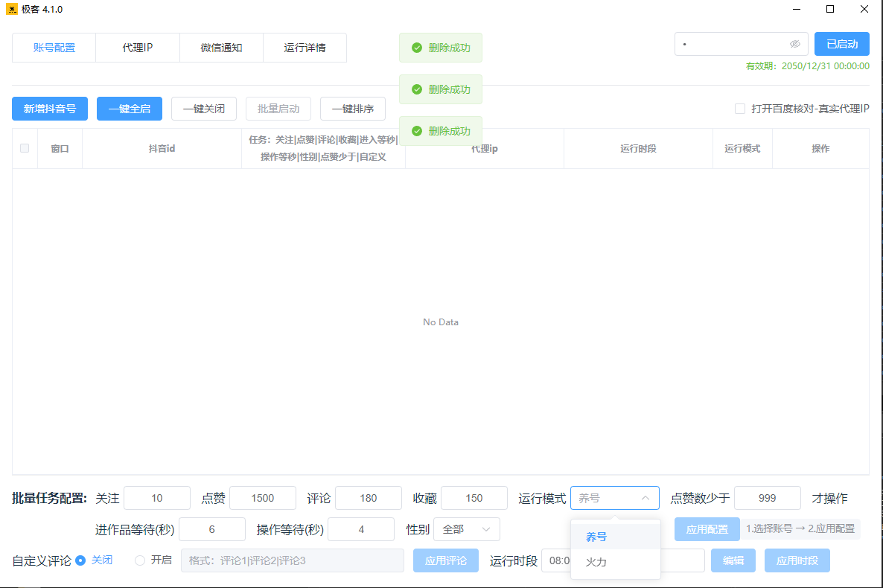The height and width of the screenshot is (588, 883).
Task: Click the app logo icon in title bar
Action: 12,9
